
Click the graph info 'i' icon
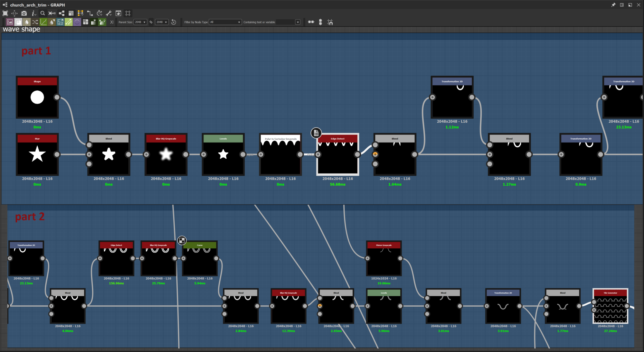coord(33,13)
